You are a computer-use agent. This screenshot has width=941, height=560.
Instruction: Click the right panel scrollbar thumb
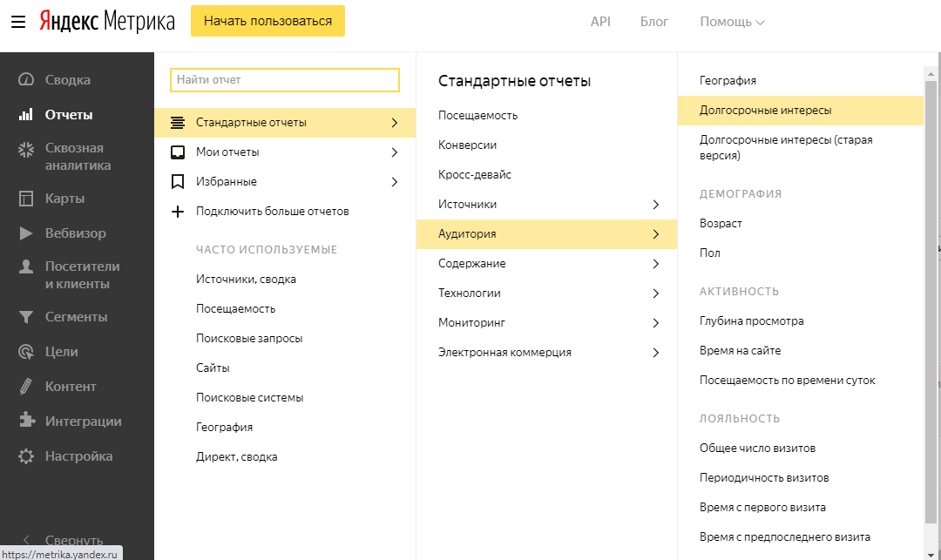coord(931,303)
